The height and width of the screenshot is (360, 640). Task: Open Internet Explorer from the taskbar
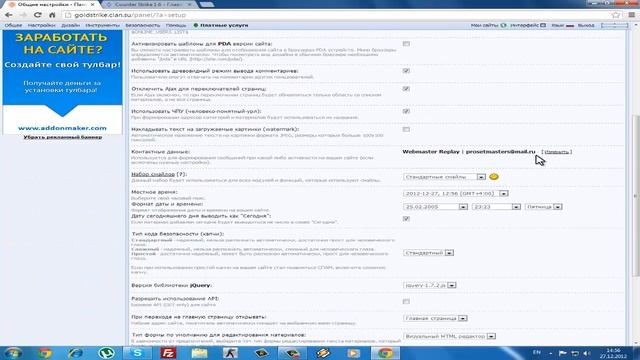pos(76,353)
